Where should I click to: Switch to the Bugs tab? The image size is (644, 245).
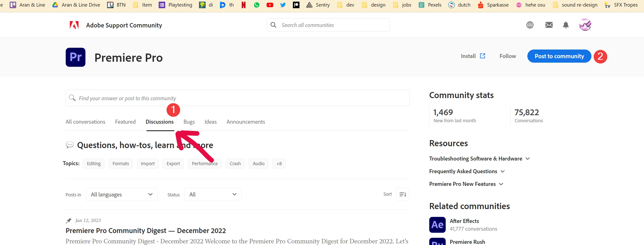(x=189, y=122)
